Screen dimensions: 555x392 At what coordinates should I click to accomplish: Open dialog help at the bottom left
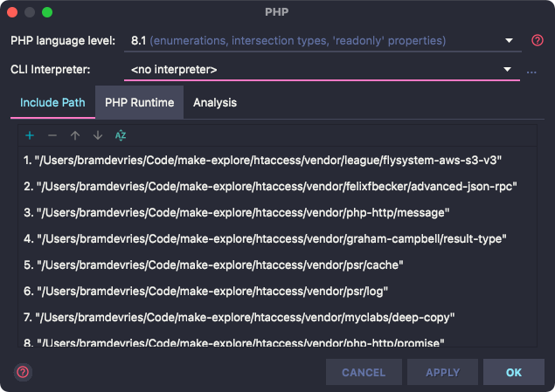(23, 372)
